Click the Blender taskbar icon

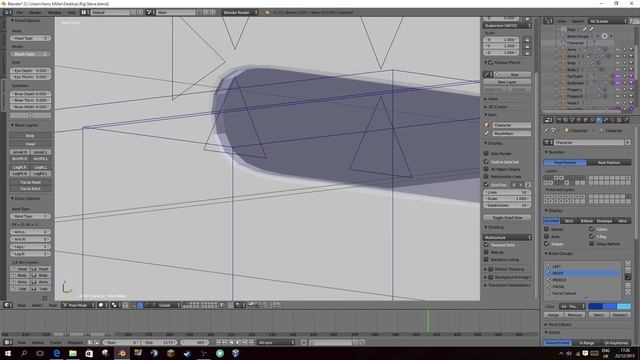[x=122, y=353]
